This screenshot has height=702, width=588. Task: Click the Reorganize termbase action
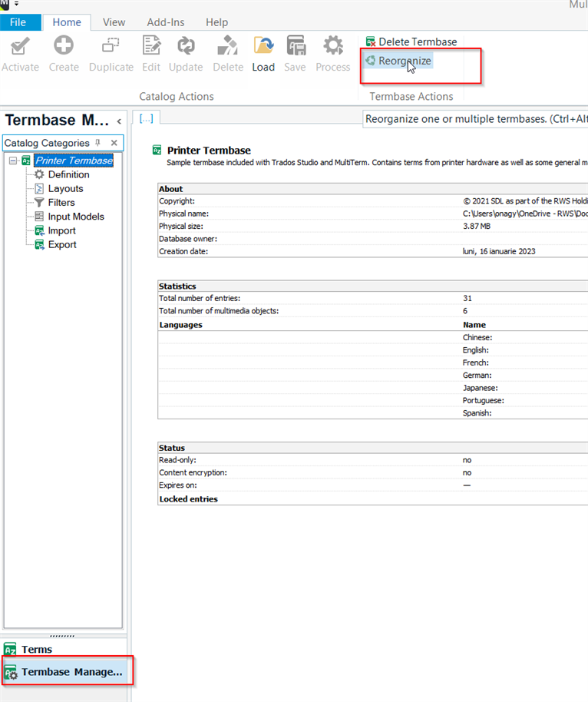398,61
